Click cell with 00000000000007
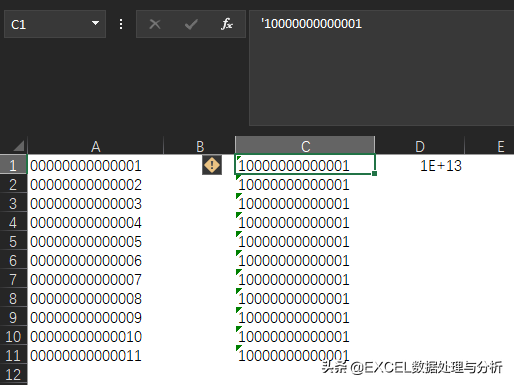 pos(96,279)
